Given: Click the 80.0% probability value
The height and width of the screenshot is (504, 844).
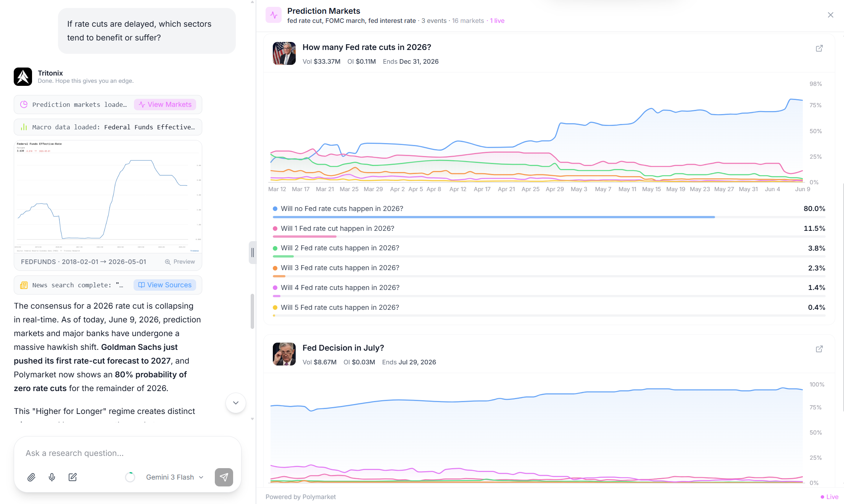Looking at the screenshot, I should click(814, 209).
